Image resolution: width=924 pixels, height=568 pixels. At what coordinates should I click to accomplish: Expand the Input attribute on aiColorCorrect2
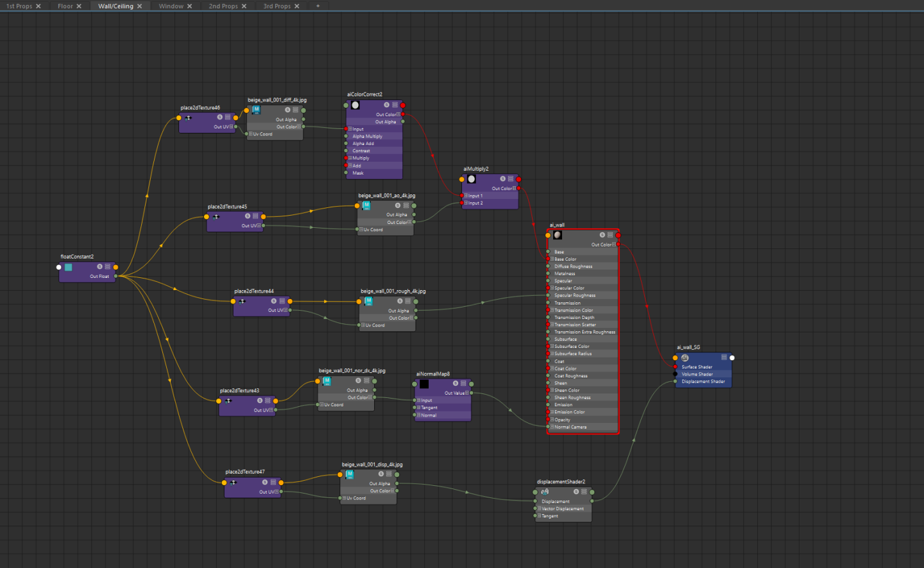[x=350, y=129]
